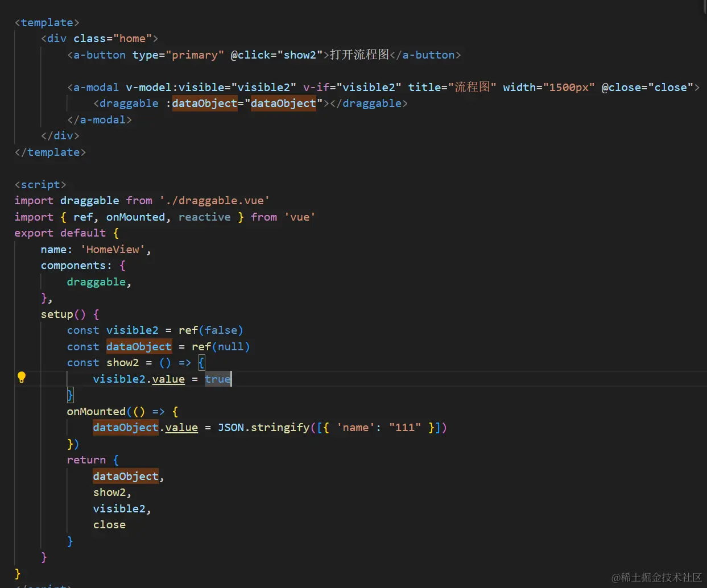Click draggable inside components object
Viewport: 707px width, 588px height.
[x=96, y=282]
